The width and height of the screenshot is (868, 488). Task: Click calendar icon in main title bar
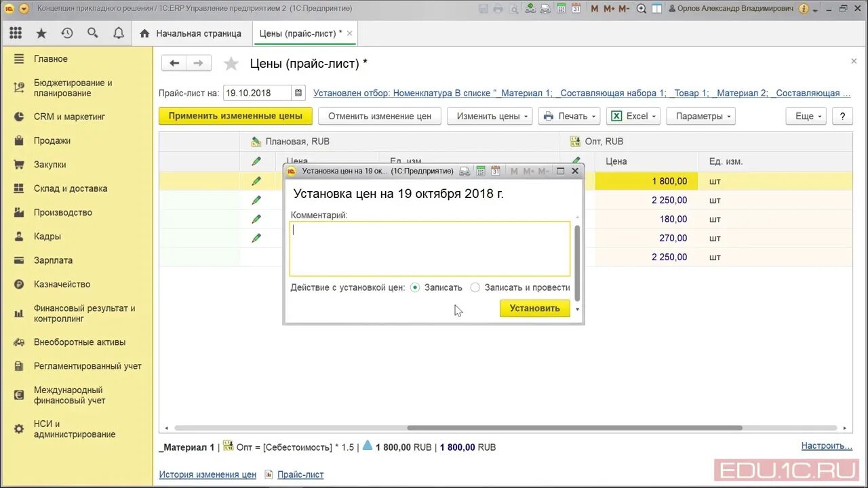point(576,8)
